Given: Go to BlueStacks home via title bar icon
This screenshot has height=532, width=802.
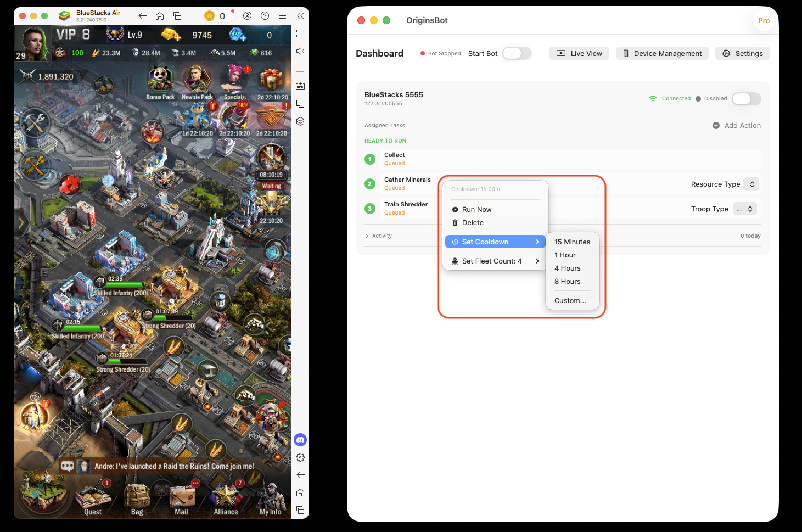Looking at the screenshot, I should [160, 16].
